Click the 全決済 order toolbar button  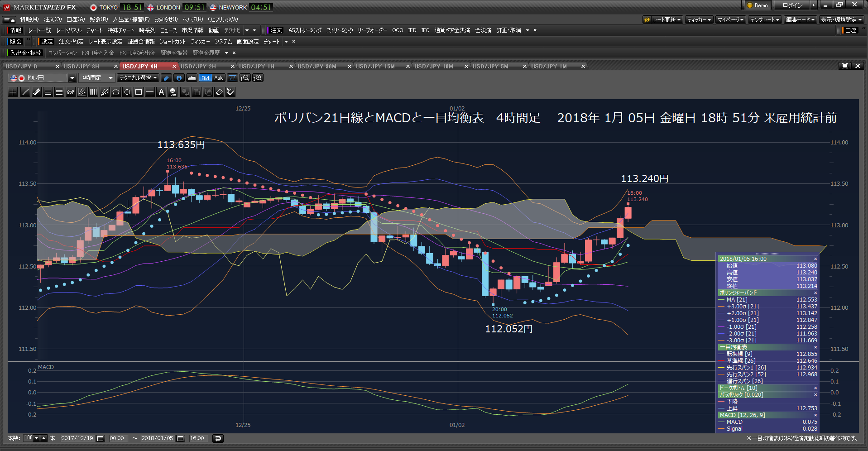pos(483,30)
